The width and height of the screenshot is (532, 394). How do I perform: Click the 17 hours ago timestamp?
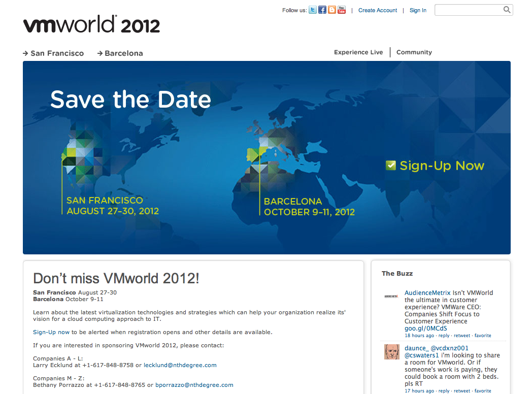pyautogui.click(x=419, y=390)
